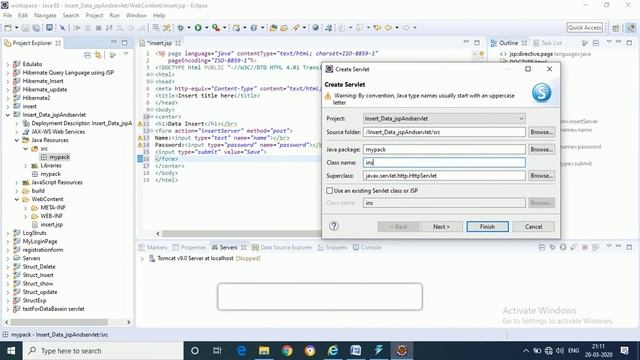Click the Run green play toolbar icon
The width and height of the screenshot is (640, 360).
coord(198,28)
